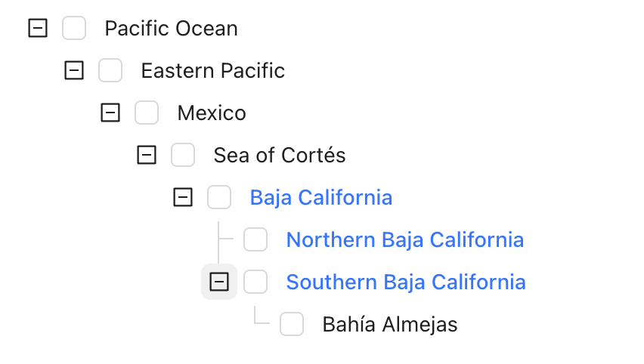Tick the Eastern Pacific checkbox
The height and width of the screenshot is (364, 644).
point(110,71)
